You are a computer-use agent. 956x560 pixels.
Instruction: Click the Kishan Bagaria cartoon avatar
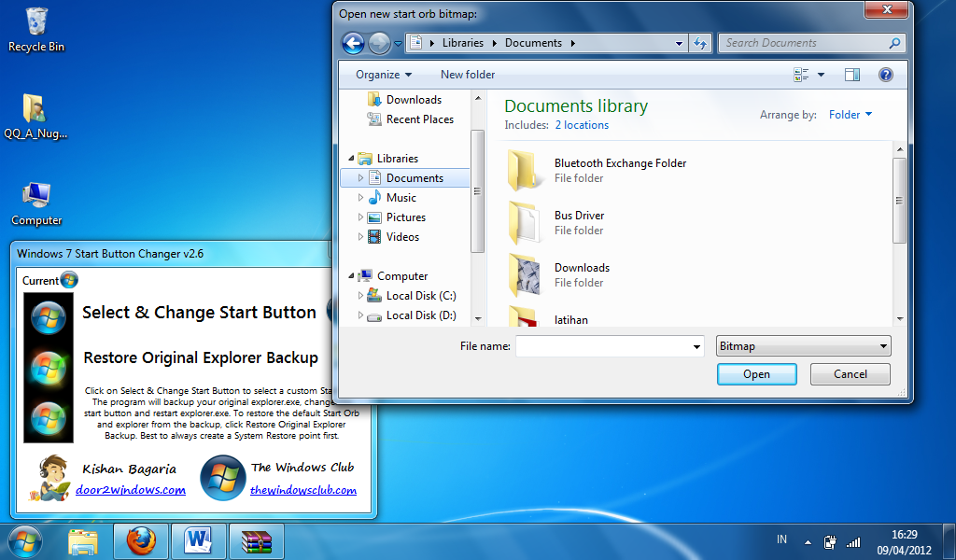[x=50, y=479]
